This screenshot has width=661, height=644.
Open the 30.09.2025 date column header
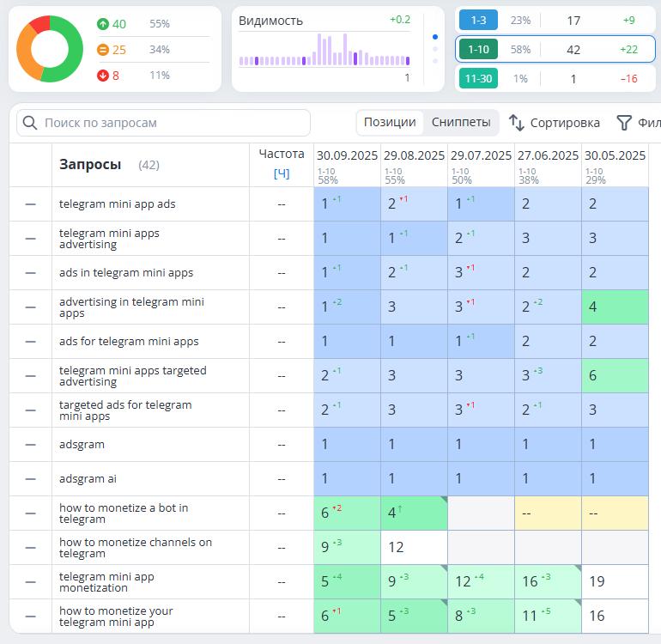(347, 155)
